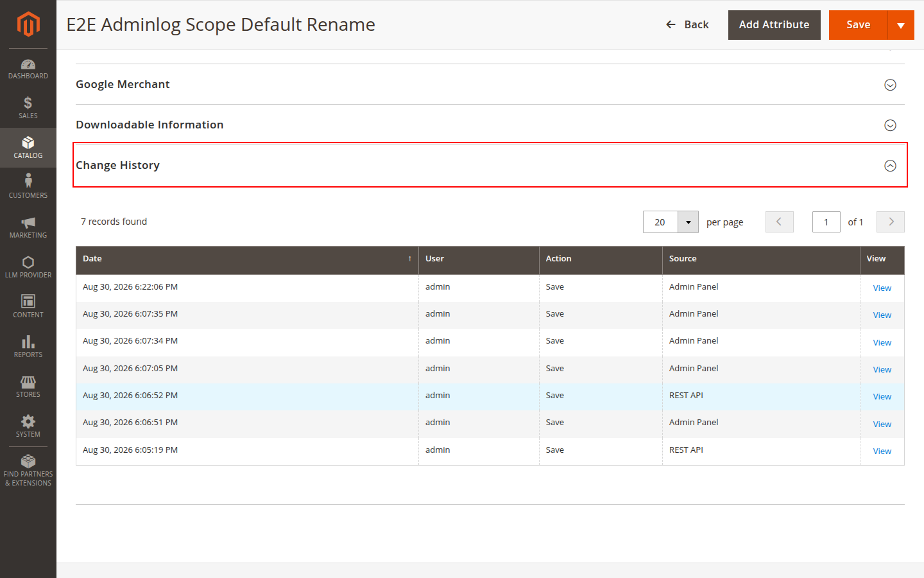This screenshot has width=924, height=578.
Task: Click the next page arrow button
Action: click(891, 222)
